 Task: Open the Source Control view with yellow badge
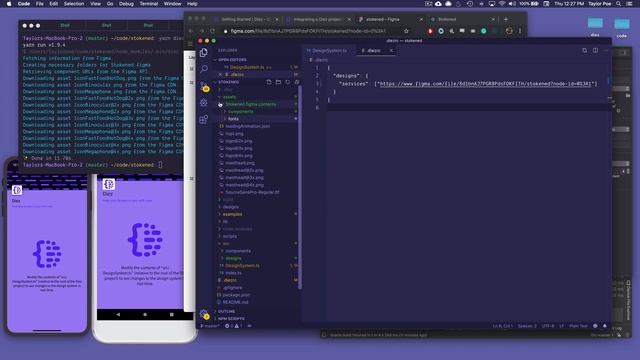(x=204, y=87)
